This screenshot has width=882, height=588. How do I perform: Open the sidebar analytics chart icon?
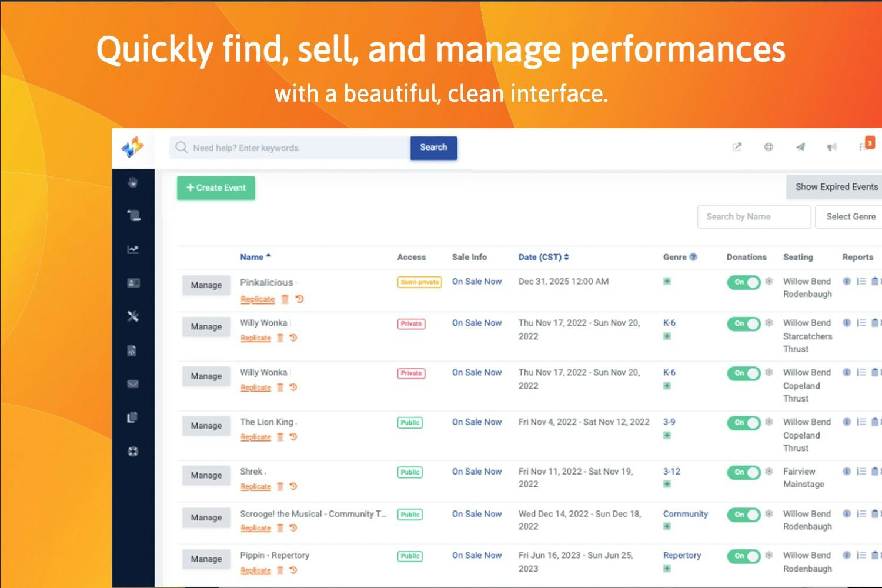133,249
